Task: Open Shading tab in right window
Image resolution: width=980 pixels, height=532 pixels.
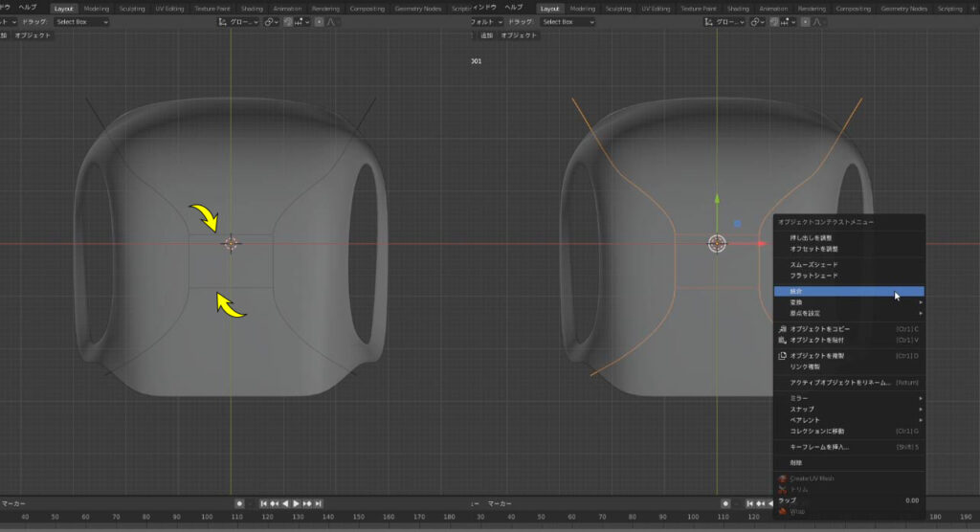Action: pos(738,9)
